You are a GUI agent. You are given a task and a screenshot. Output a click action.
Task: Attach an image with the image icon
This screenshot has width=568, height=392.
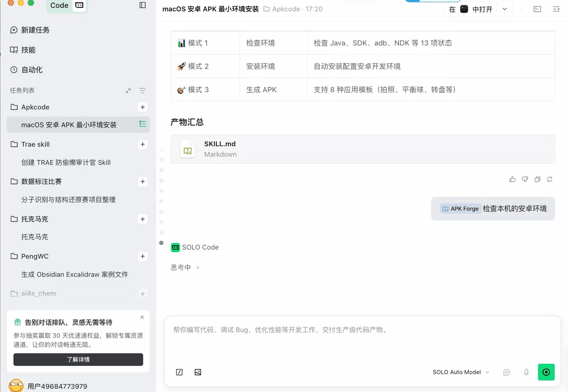[x=198, y=372]
